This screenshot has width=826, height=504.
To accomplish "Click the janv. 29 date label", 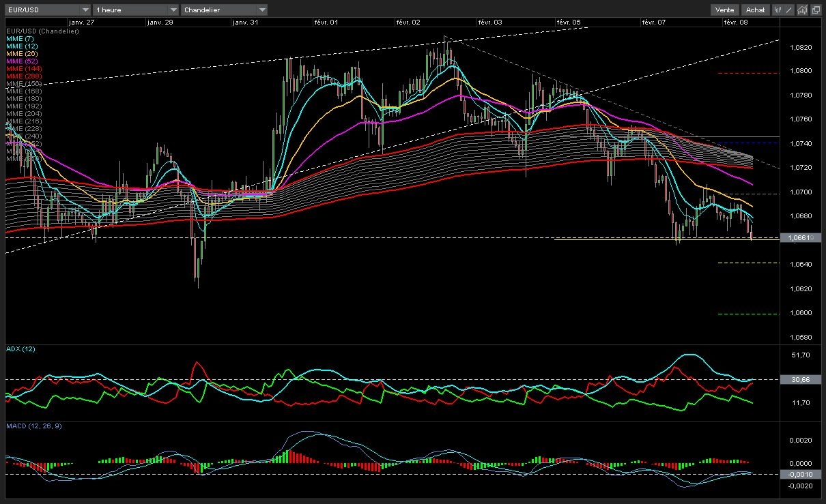I will [x=160, y=23].
